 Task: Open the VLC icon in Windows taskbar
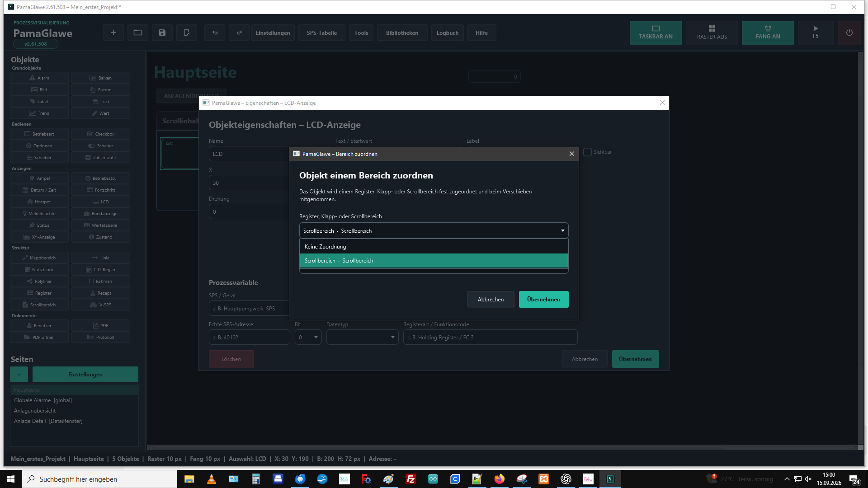click(x=211, y=479)
